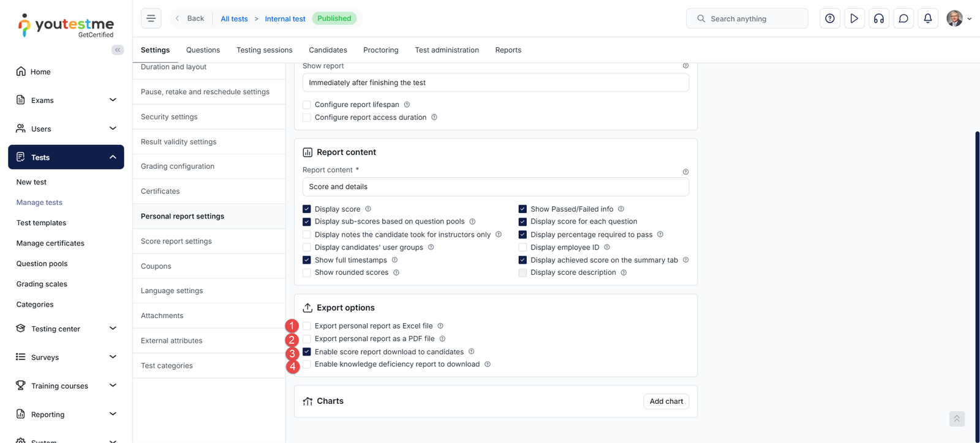The height and width of the screenshot is (443, 980).
Task: Enable Show rounded scores checkbox
Action: (x=307, y=273)
